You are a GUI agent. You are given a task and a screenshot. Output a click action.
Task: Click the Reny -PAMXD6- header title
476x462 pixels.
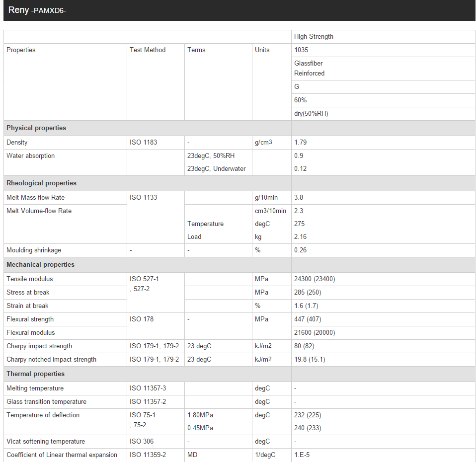(37, 10)
